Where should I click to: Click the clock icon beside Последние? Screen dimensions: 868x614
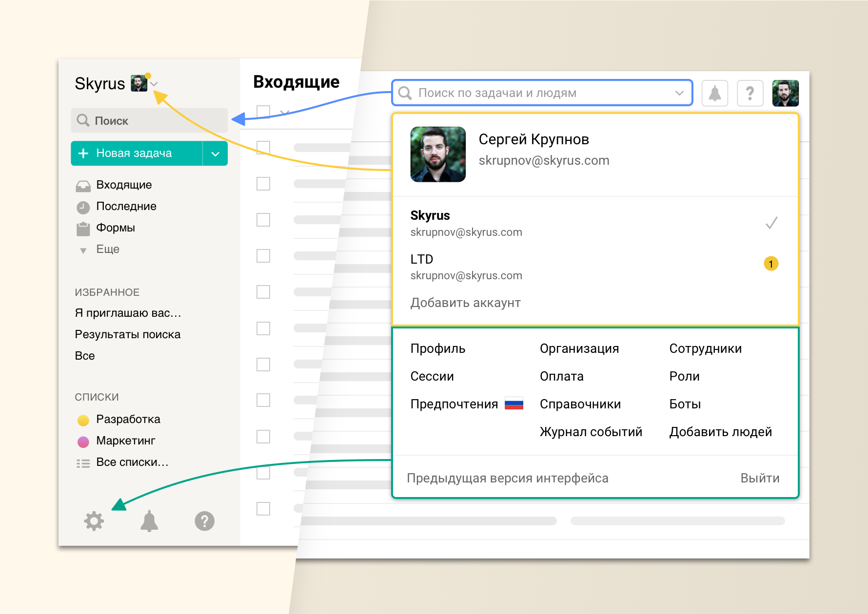[83, 208]
